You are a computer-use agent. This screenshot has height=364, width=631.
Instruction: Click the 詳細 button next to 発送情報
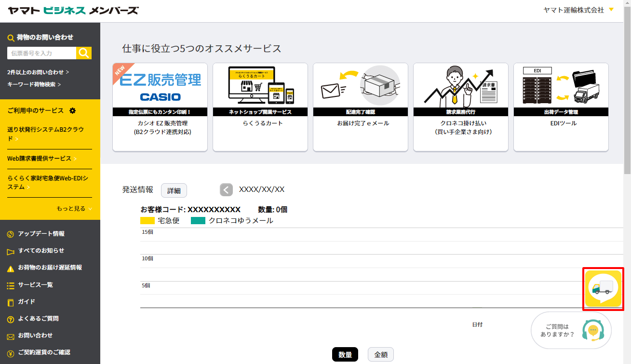point(174,190)
